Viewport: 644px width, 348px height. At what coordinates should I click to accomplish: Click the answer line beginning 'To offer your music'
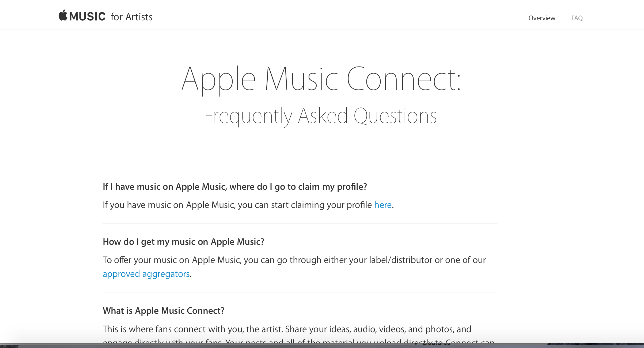(294, 260)
